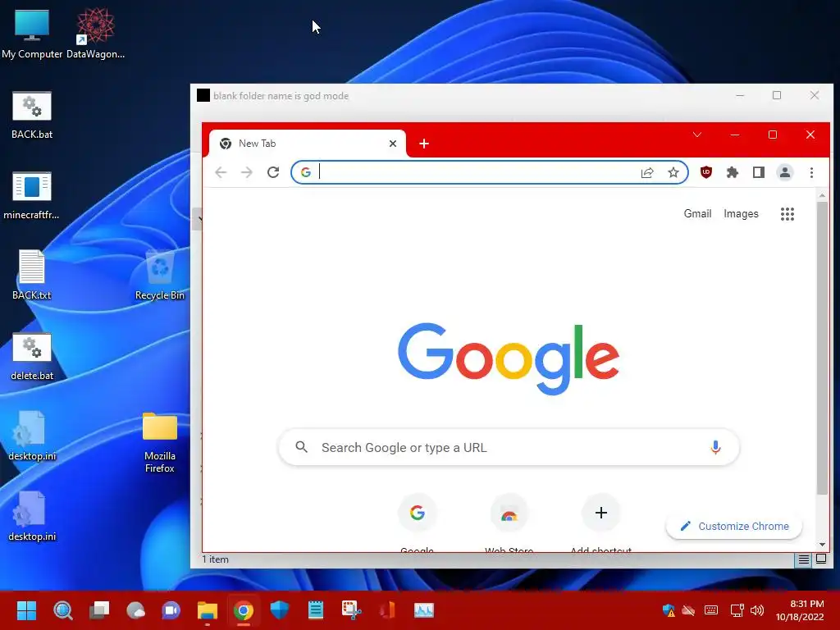Start voice search with microphone
This screenshot has width=840, height=630.
pos(715,447)
